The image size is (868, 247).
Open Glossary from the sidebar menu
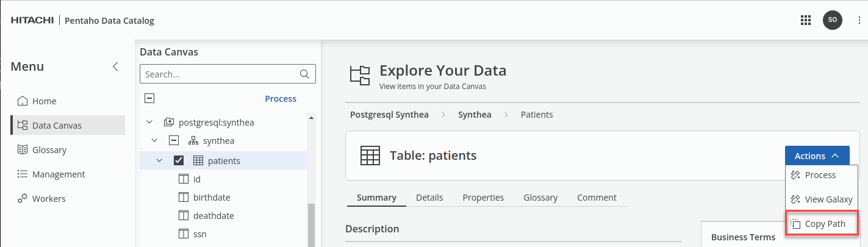click(x=49, y=150)
